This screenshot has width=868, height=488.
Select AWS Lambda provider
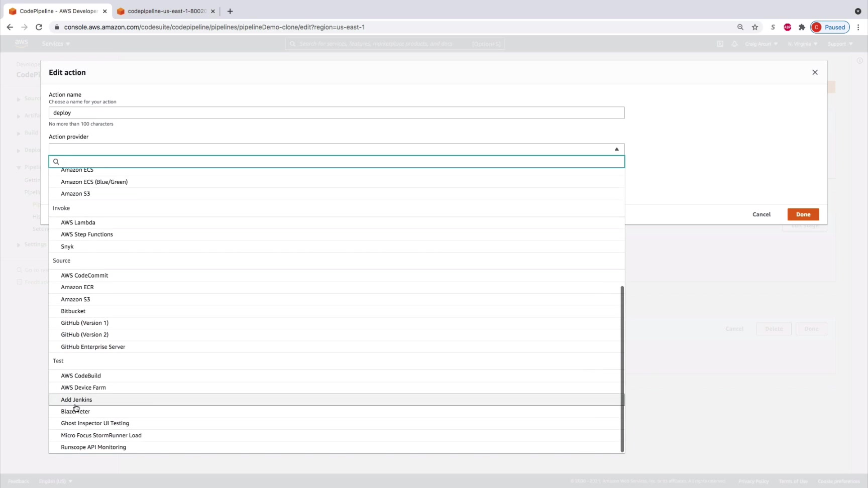(x=337, y=222)
